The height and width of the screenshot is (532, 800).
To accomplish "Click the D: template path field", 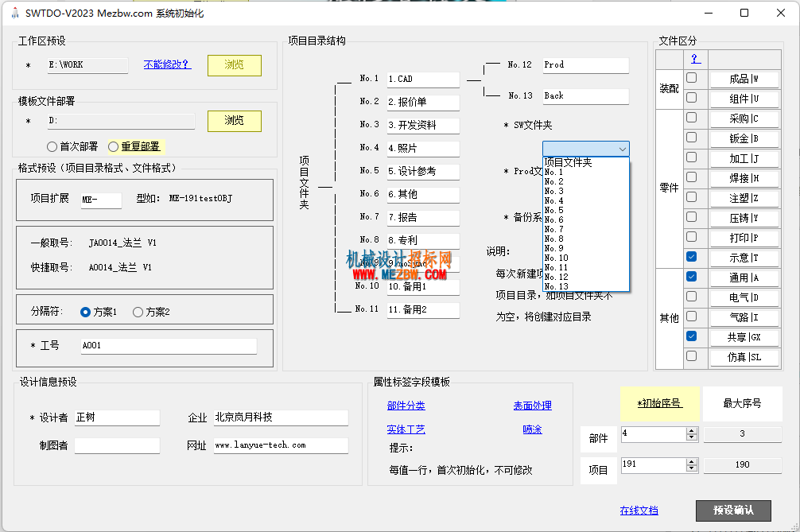I will tap(122, 121).
